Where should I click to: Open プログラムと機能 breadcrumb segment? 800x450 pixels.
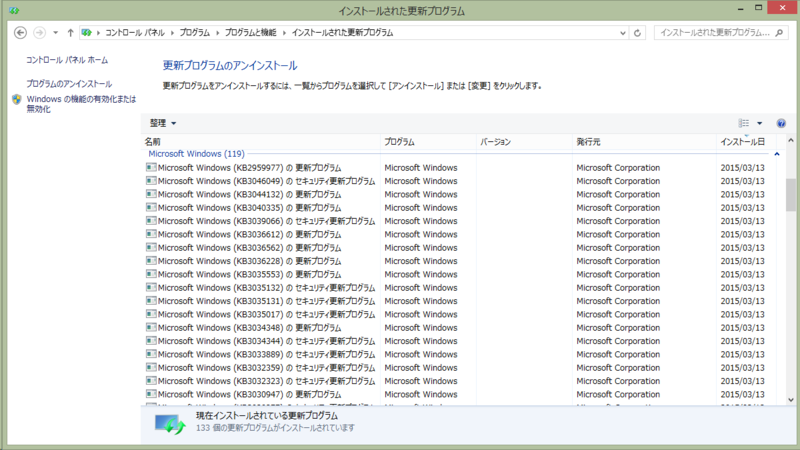click(251, 33)
